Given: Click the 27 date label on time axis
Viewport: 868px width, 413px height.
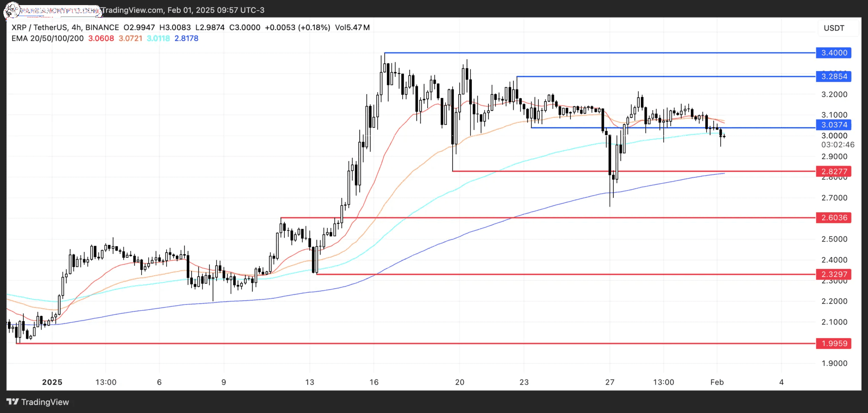Looking at the screenshot, I should 610,383.
